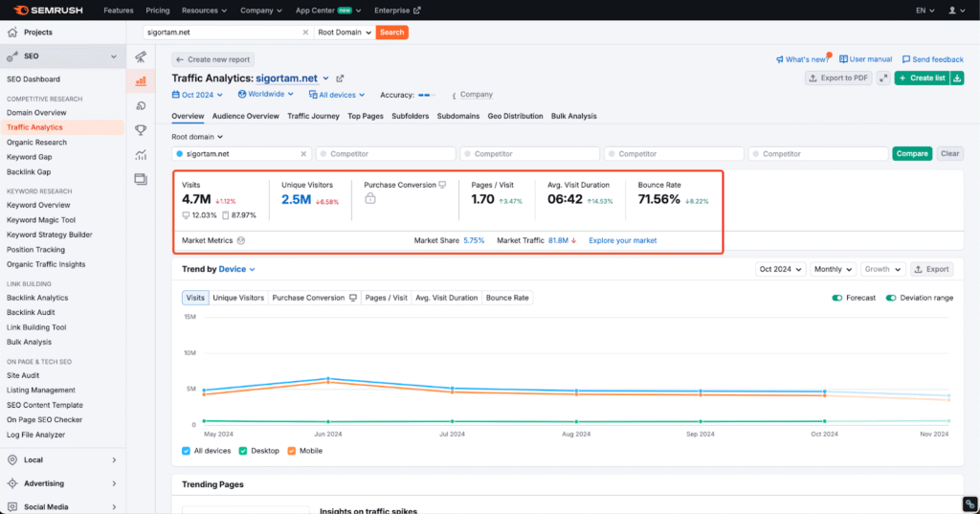The width and height of the screenshot is (980, 514).
Task: Click the telescope icon in the side toolbar
Action: 141,57
